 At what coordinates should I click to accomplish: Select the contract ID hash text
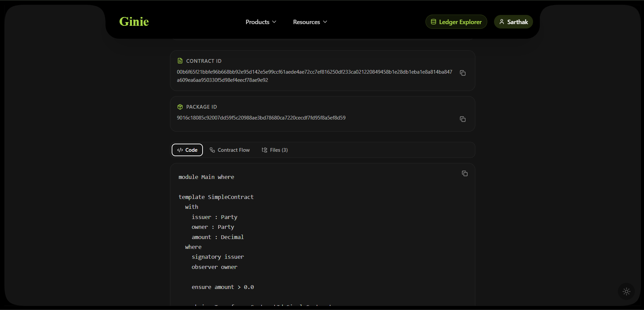315,76
